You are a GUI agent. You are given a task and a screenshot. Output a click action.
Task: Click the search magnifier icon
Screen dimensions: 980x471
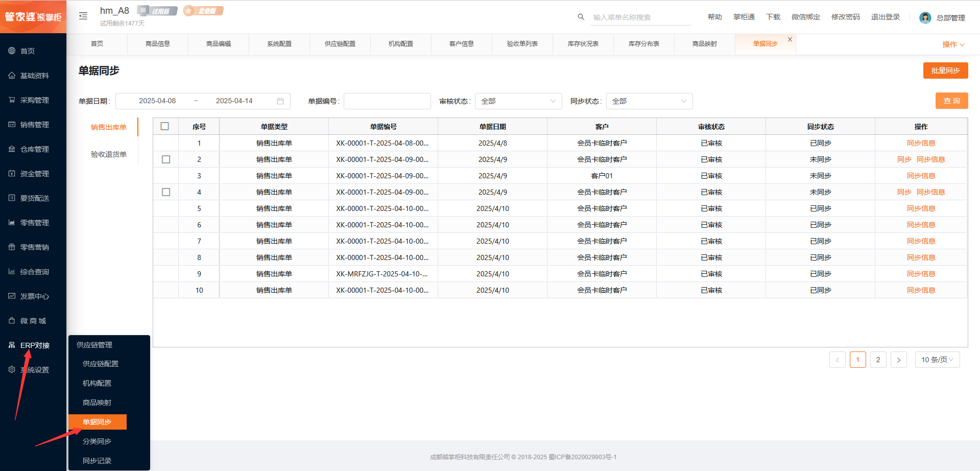coord(581,17)
